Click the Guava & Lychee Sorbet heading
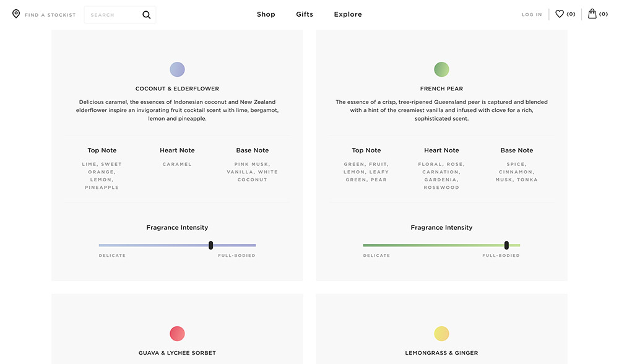This screenshot has height=364, width=619. pos(177,353)
